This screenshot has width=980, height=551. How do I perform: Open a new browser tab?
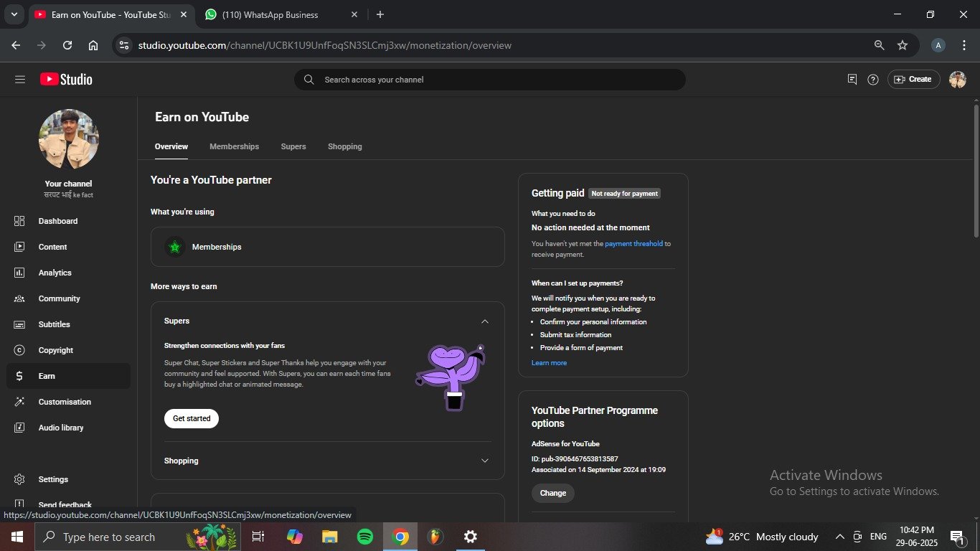(x=380, y=14)
